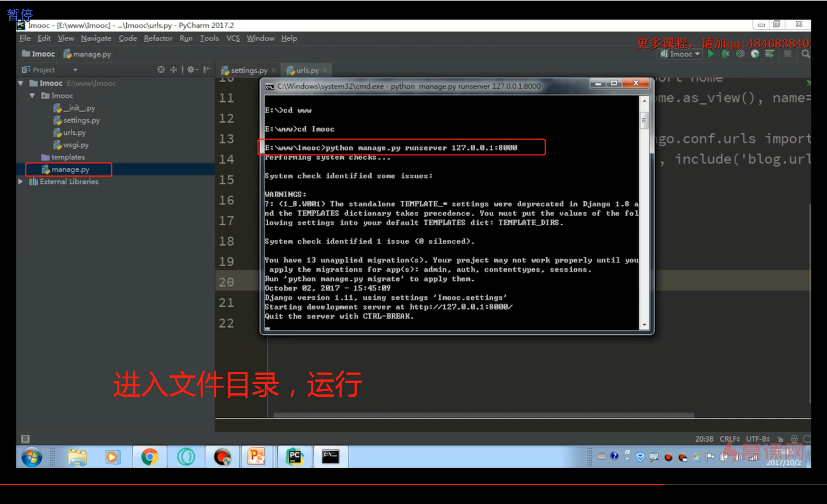Viewport: 827px width, 504px height.
Task: Click the cursor position 20:38 in status bar
Action: pyautogui.click(x=704, y=439)
